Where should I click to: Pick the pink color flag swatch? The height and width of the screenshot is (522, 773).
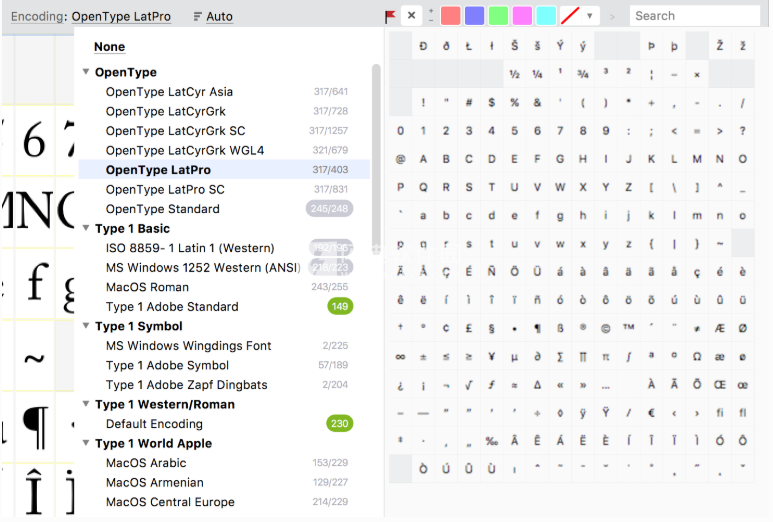[x=522, y=16]
